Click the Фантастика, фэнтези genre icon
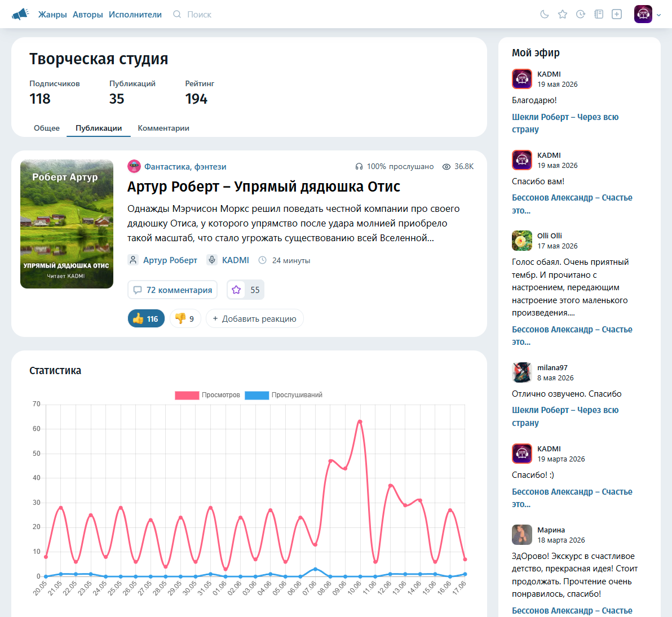 click(x=134, y=166)
